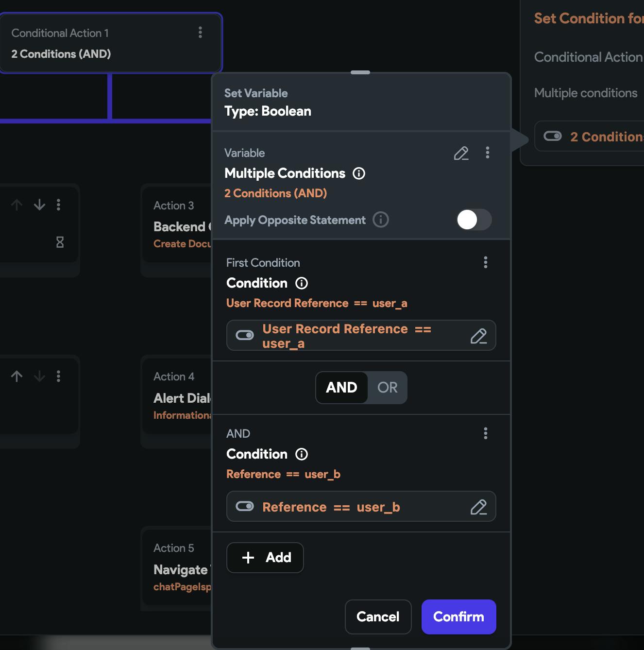Move the action down with the down arrow

39,205
